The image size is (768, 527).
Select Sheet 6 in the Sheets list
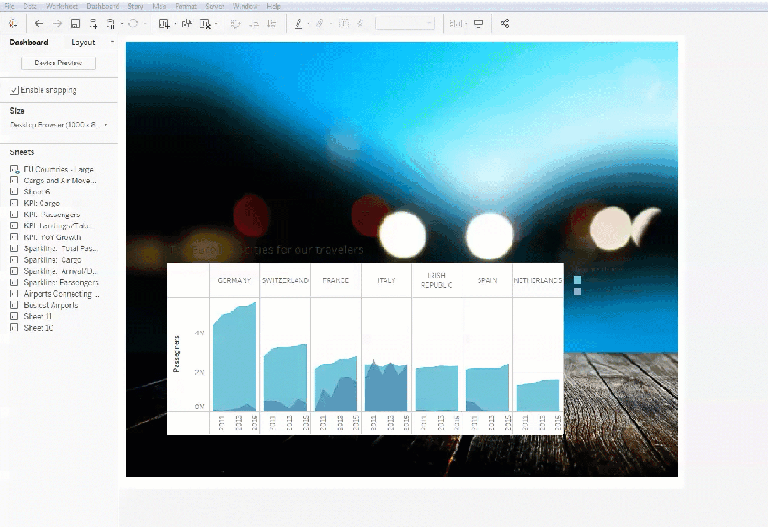click(x=30, y=192)
